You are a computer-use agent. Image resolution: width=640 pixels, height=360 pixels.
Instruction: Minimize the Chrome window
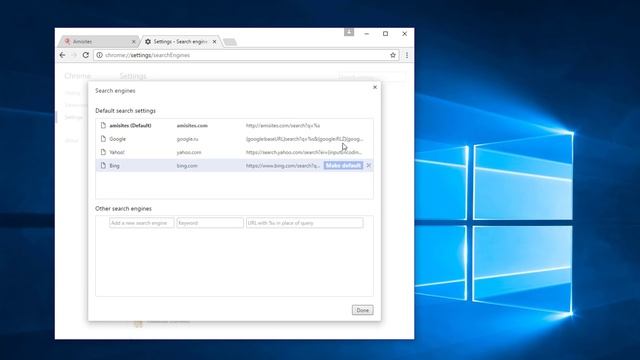click(x=367, y=34)
